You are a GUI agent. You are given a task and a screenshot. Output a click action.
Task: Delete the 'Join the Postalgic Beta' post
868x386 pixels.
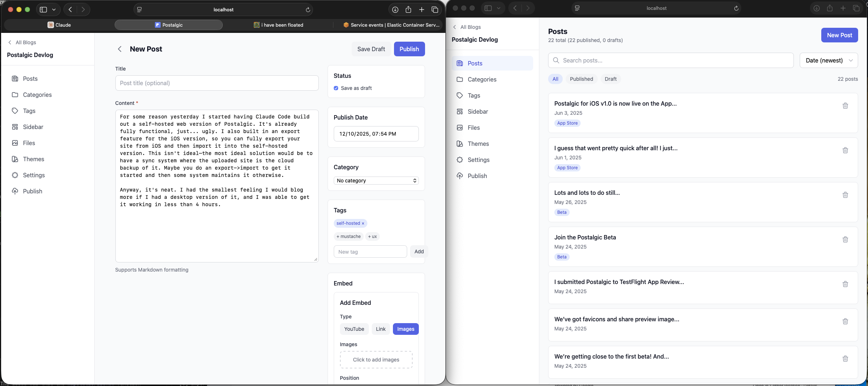click(845, 239)
